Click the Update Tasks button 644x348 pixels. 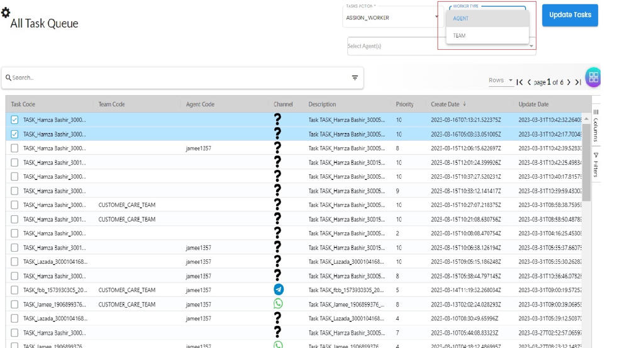pyautogui.click(x=570, y=15)
